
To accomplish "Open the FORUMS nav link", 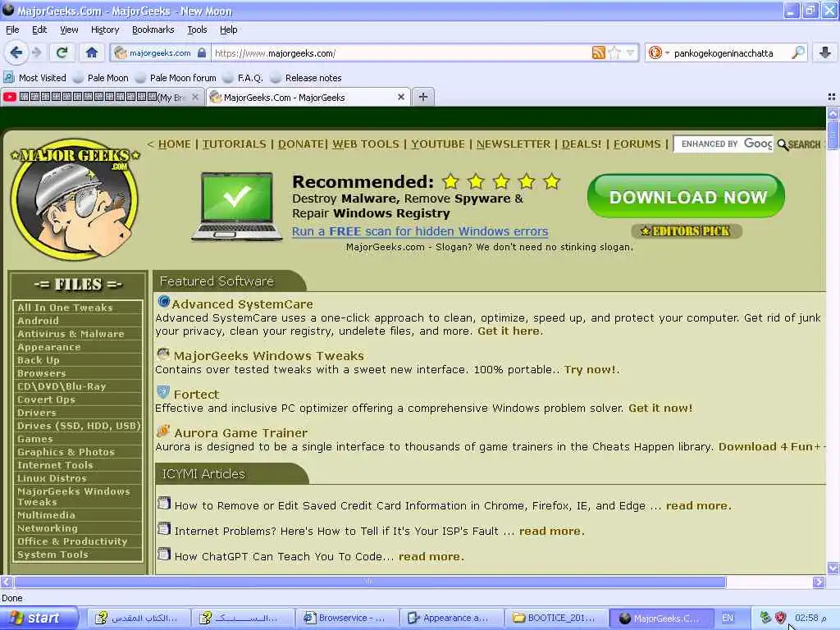I will (637, 144).
